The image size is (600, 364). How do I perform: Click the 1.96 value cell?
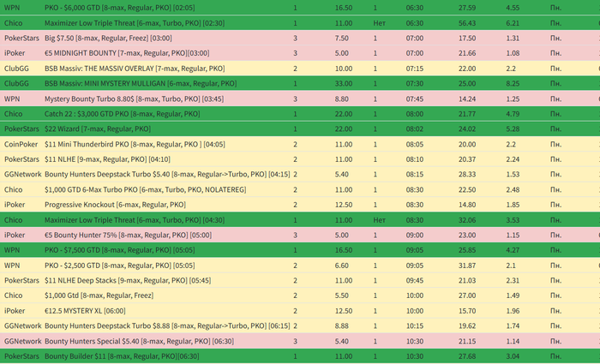point(513,311)
